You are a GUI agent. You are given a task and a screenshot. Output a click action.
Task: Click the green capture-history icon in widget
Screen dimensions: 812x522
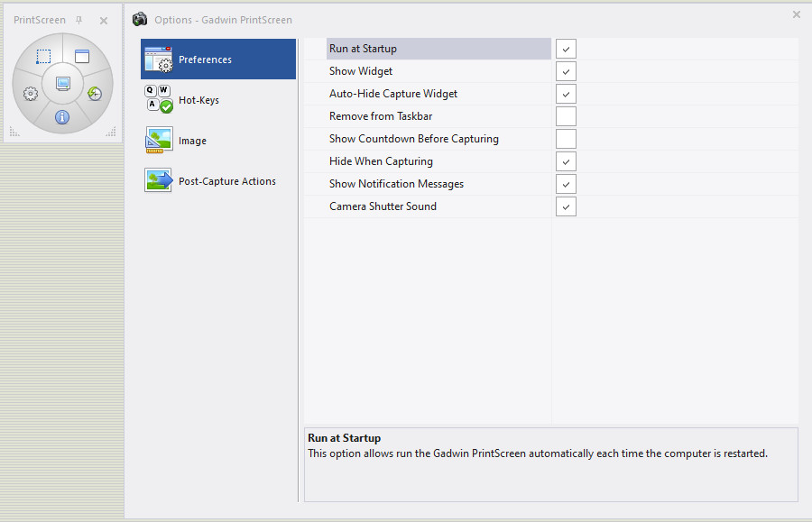pyautogui.click(x=95, y=93)
